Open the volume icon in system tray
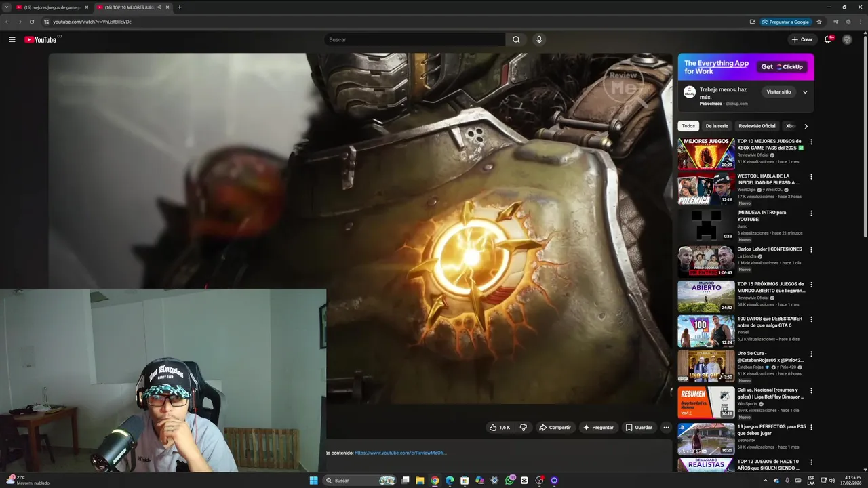This screenshot has height=488, width=868. tap(832, 481)
